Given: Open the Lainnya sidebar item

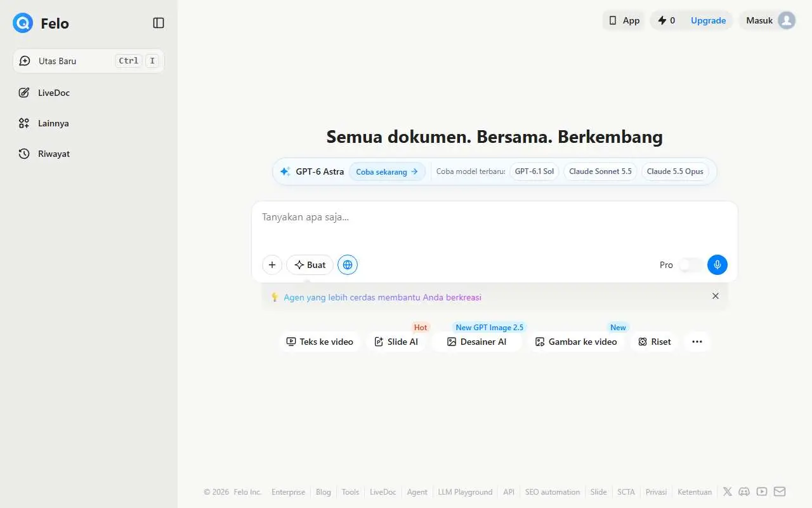Looking at the screenshot, I should point(89,123).
